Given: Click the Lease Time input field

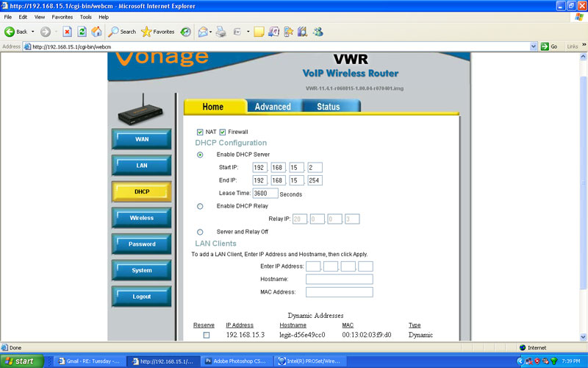Looking at the screenshot, I should (265, 193).
